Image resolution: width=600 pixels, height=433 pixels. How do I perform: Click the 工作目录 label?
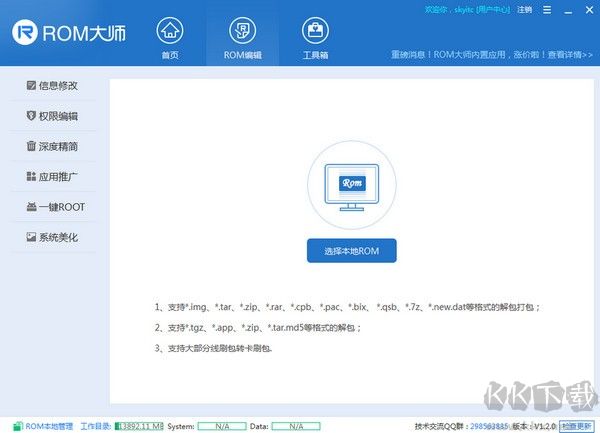96,426
